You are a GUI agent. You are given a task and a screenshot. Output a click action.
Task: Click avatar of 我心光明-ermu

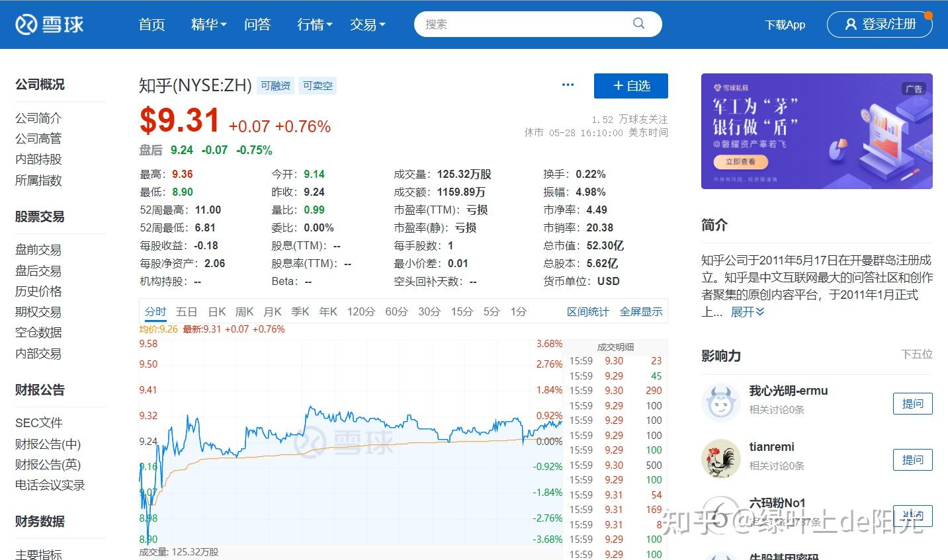(720, 403)
